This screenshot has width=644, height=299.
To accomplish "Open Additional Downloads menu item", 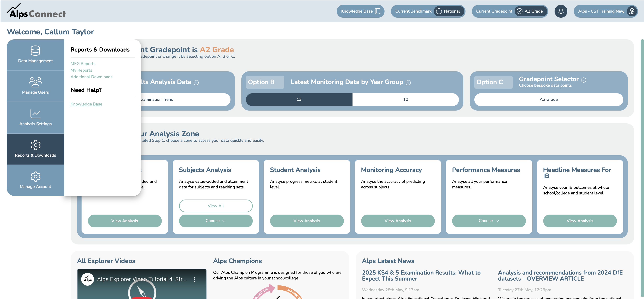I will pos(91,77).
